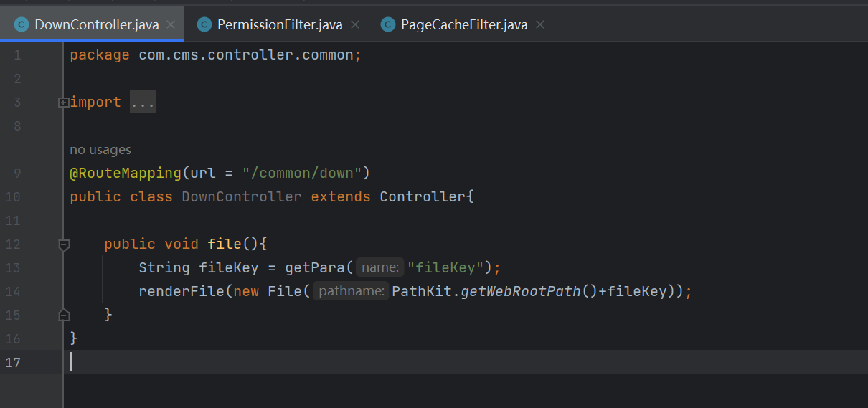Click the 'pathname:' parameter hint
Screen dimensions: 868x408
[351, 291]
